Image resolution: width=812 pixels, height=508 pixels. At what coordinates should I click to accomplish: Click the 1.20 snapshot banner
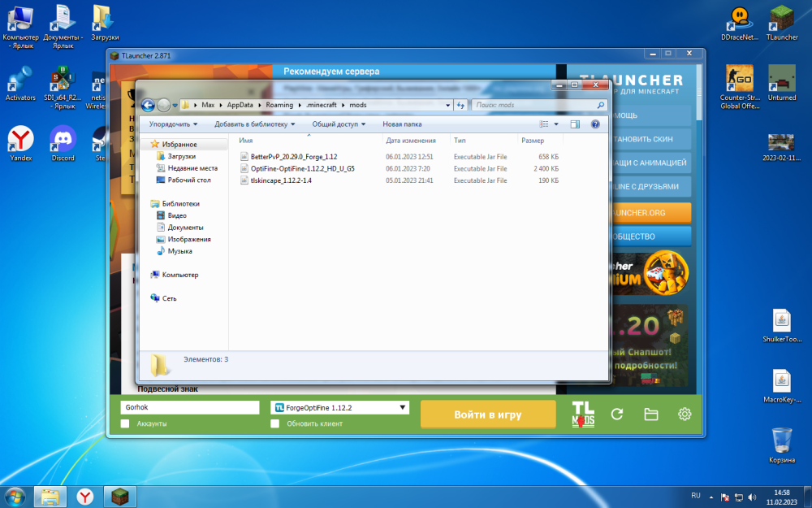pos(651,345)
